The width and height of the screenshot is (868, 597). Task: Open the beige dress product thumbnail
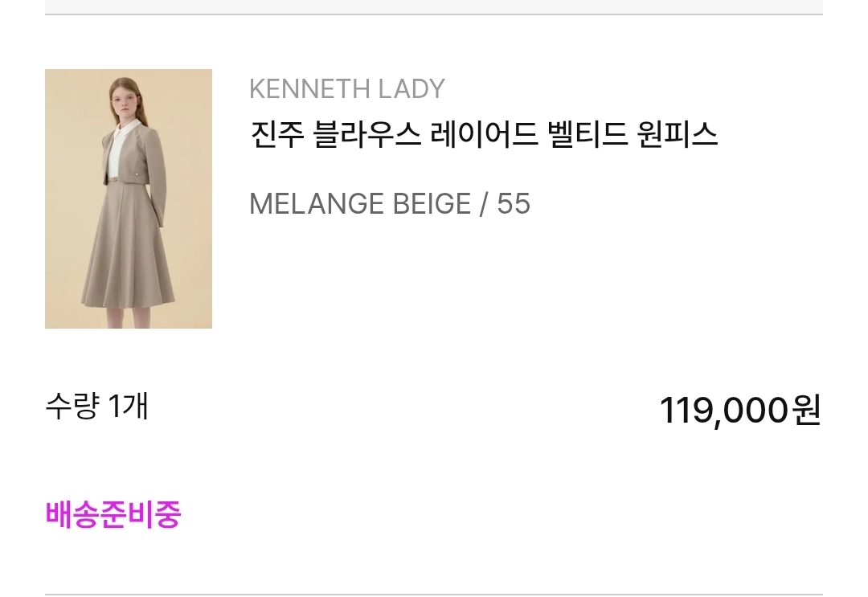(x=129, y=198)
